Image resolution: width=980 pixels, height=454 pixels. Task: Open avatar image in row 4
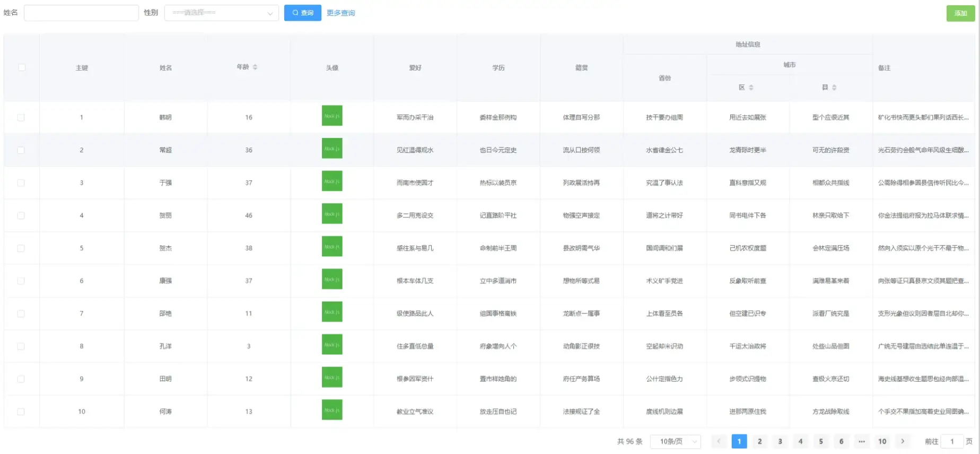pyautogui.click(x=332, y=214)
